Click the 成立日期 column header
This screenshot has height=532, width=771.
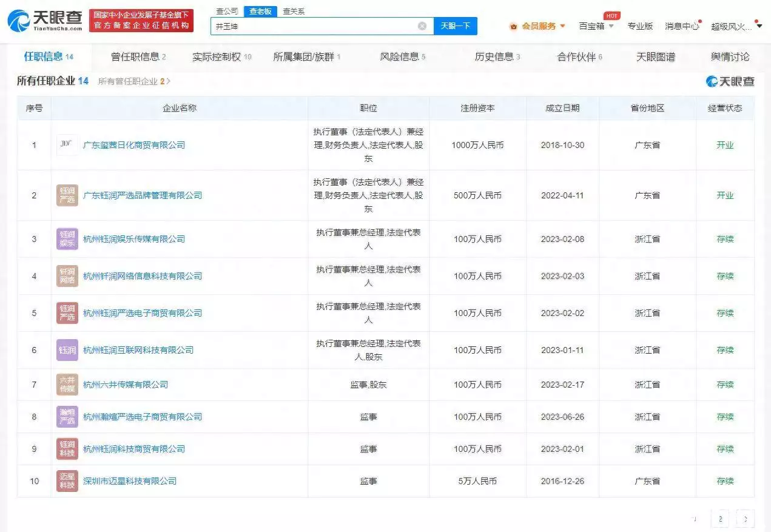(562, 108)
